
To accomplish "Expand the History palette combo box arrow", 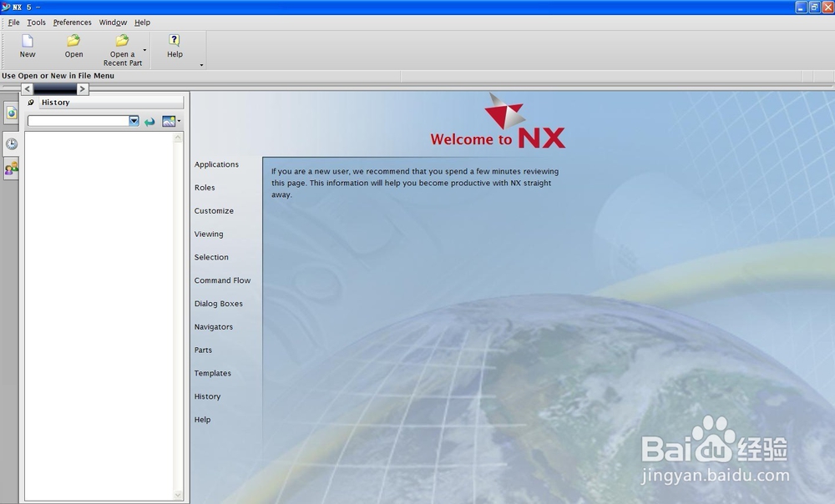I will pos(134,121).
